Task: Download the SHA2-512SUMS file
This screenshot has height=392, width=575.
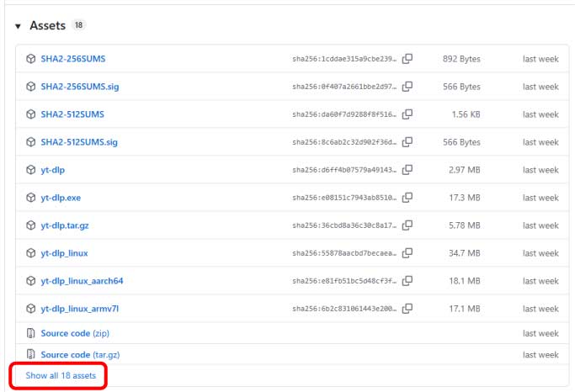Action: [72, 114]
